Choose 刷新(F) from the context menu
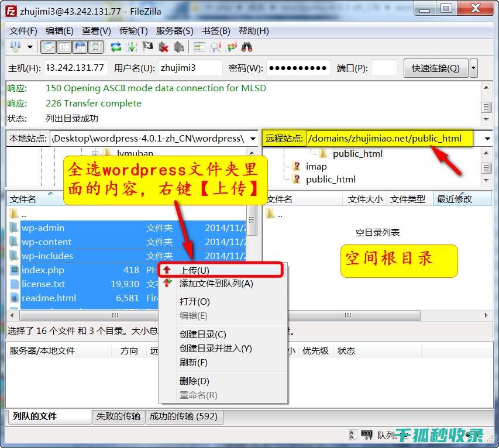Viewport: 499px width, 448px height. pos(223,363)
